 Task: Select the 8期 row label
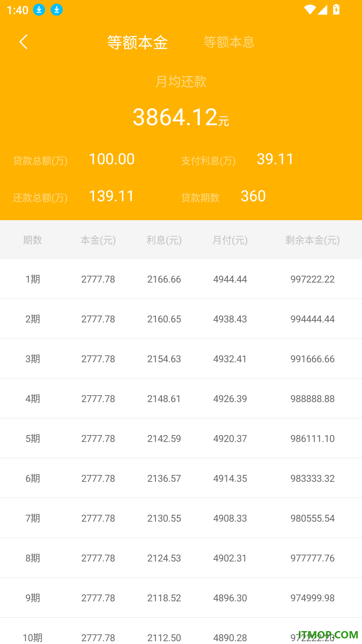coord(33,558)
